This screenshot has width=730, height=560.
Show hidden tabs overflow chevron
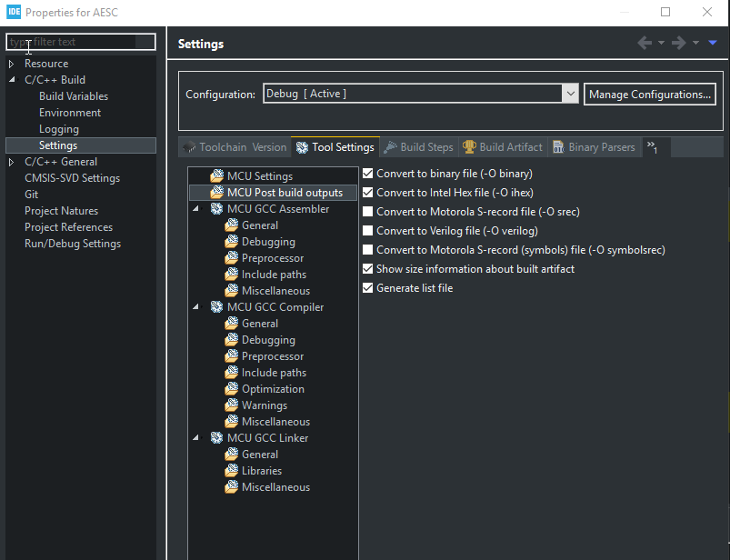[652, 147]
